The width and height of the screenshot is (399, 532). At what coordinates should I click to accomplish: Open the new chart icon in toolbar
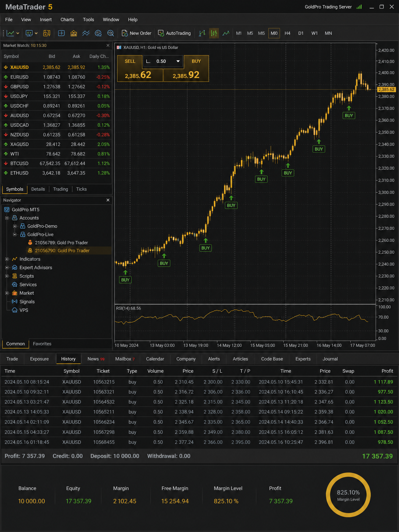click(10, 33)
